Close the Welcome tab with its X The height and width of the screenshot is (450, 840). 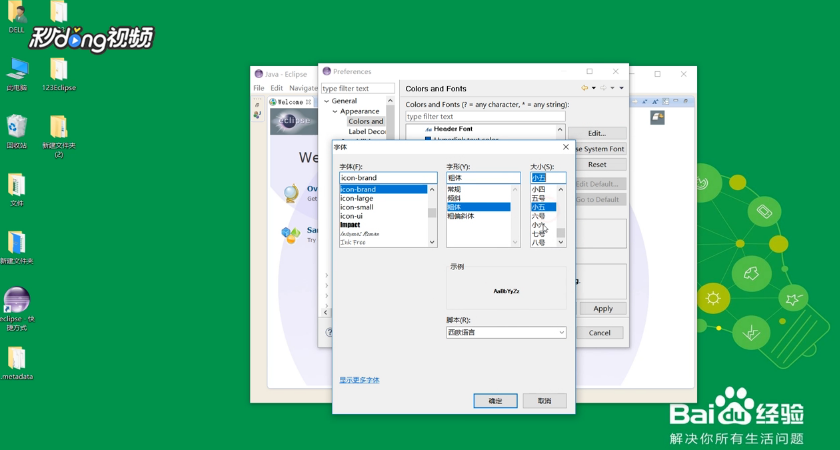pos(309,102)
